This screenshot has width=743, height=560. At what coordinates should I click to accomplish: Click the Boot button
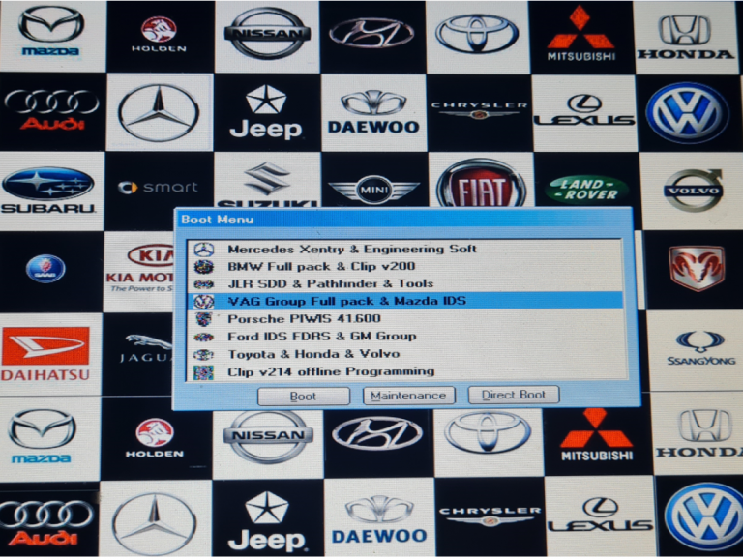tap(304, 397)
